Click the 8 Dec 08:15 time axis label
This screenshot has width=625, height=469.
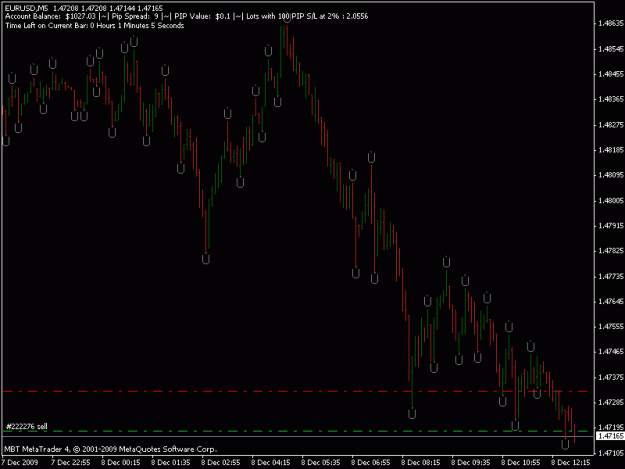[421, 463]
